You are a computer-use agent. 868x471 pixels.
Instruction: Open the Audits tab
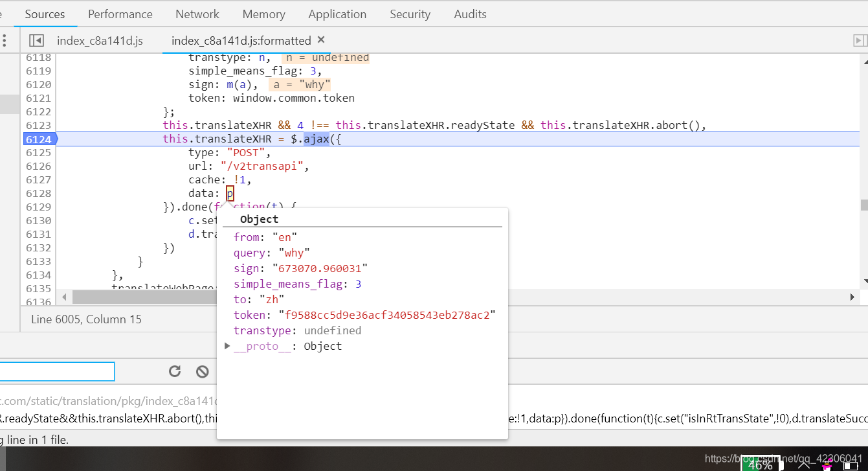point(470,14)
